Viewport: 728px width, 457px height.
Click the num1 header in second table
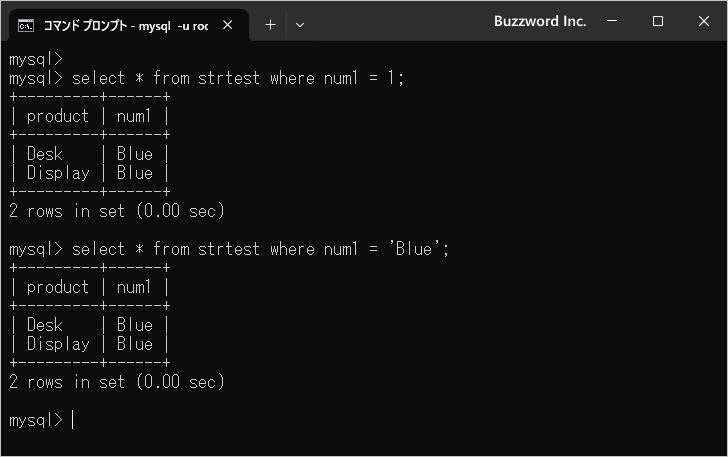click(x=134, y=287)
